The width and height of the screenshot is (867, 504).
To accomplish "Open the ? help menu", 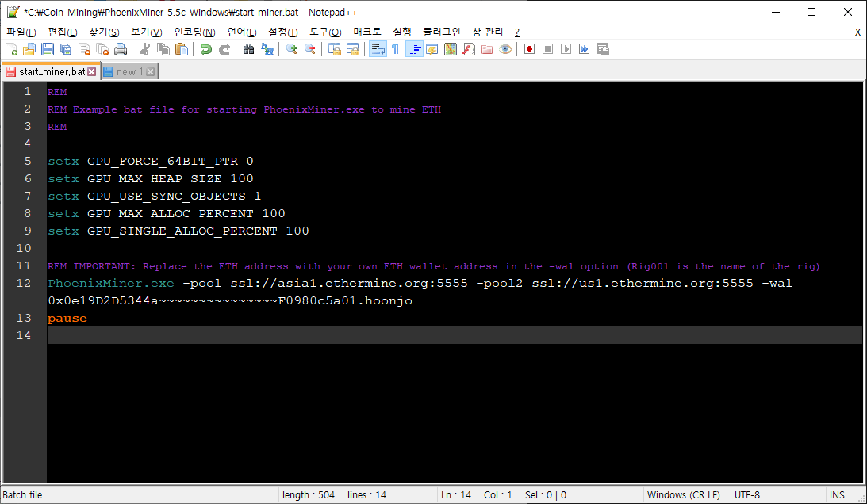I will coord(517,32).
